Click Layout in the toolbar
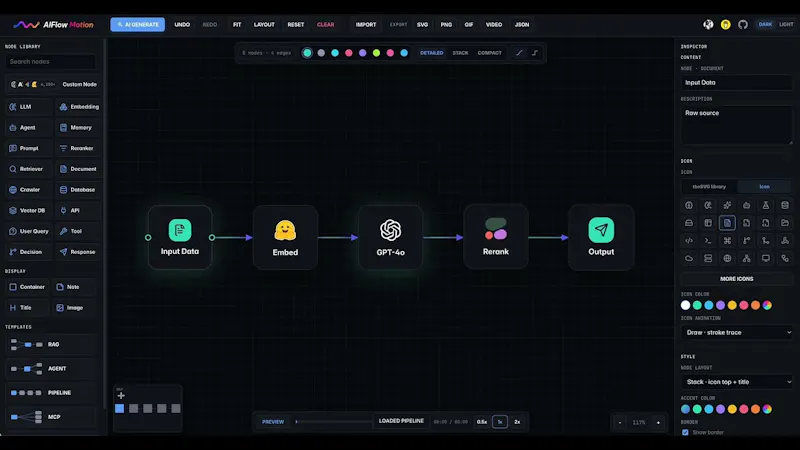The image size is (800, 450). (x=264, y=24)
